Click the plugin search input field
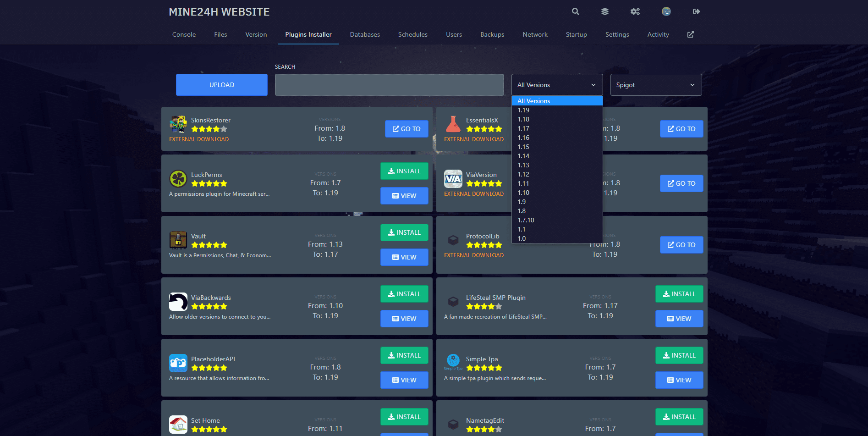Screen dimensions: 868x436 click(389, 85)
